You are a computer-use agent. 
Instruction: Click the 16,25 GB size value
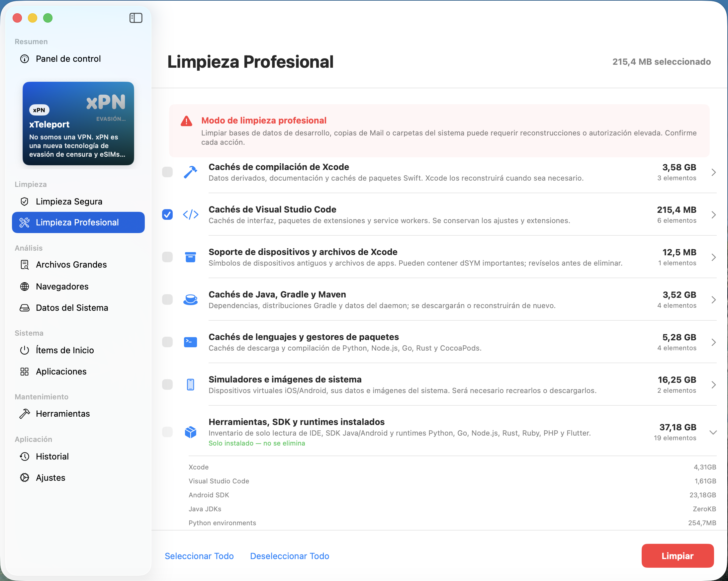677,380
